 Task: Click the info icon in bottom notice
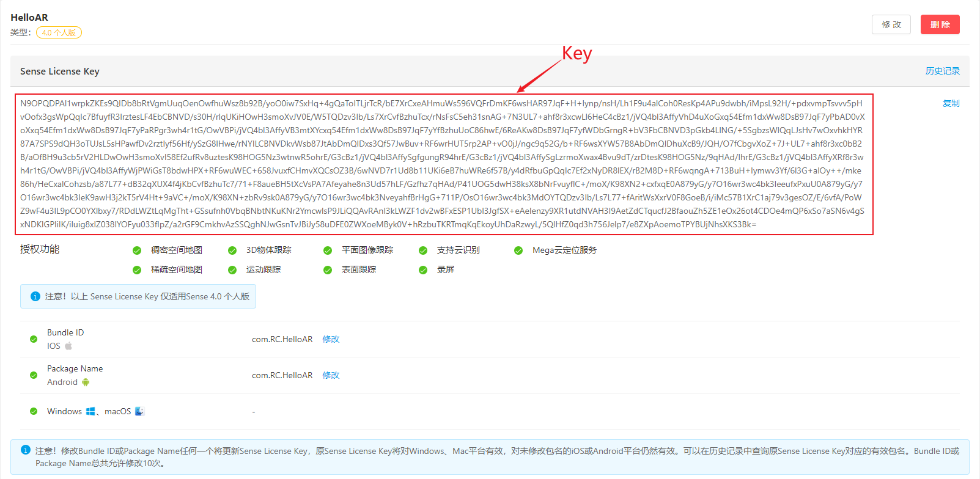[x=26, y=450]
